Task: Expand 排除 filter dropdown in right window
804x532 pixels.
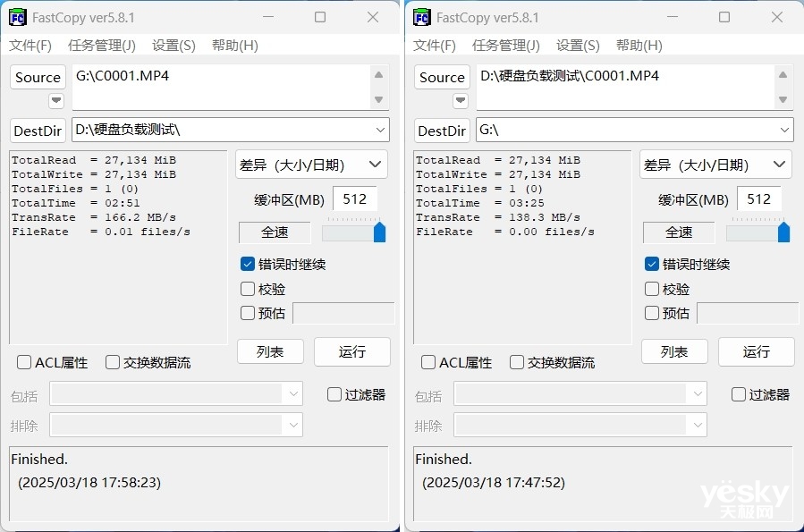Action: pyautogui.click(x=698, y=425)
